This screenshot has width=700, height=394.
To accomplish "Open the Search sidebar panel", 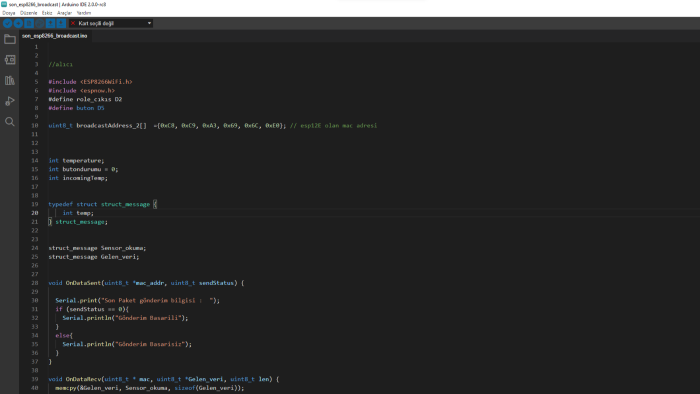I will click(x=10, y=122).
